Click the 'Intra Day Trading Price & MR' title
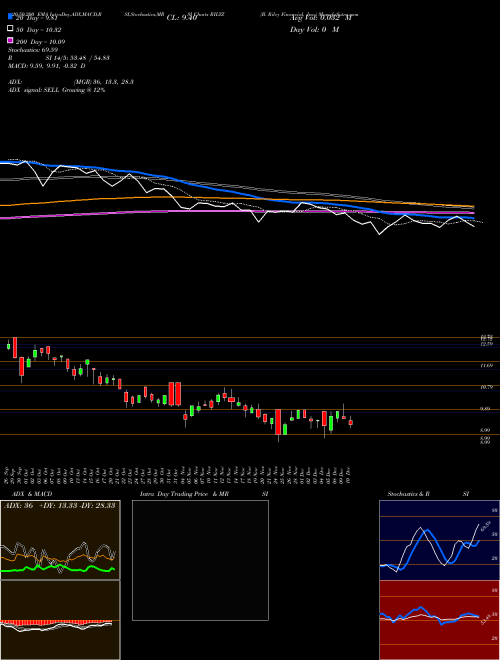This screenshot has width=500, height=660. (x=184, y=494)
